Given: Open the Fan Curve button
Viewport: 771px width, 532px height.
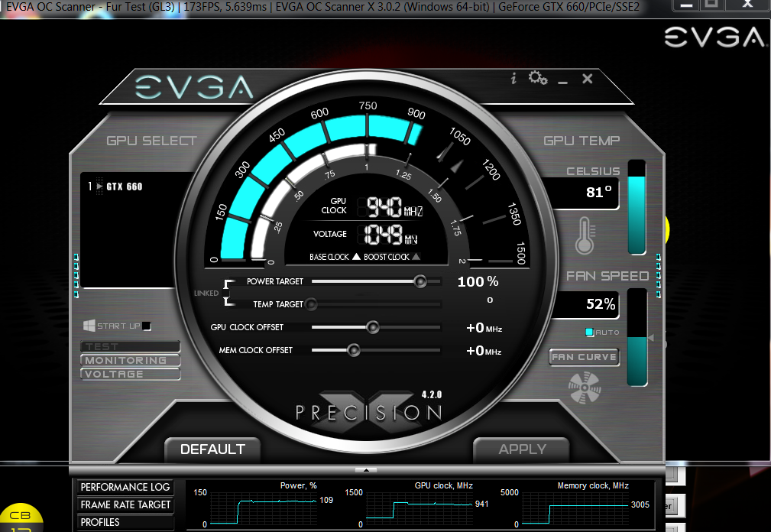Looking at the screenshot, I should [584, 357].
